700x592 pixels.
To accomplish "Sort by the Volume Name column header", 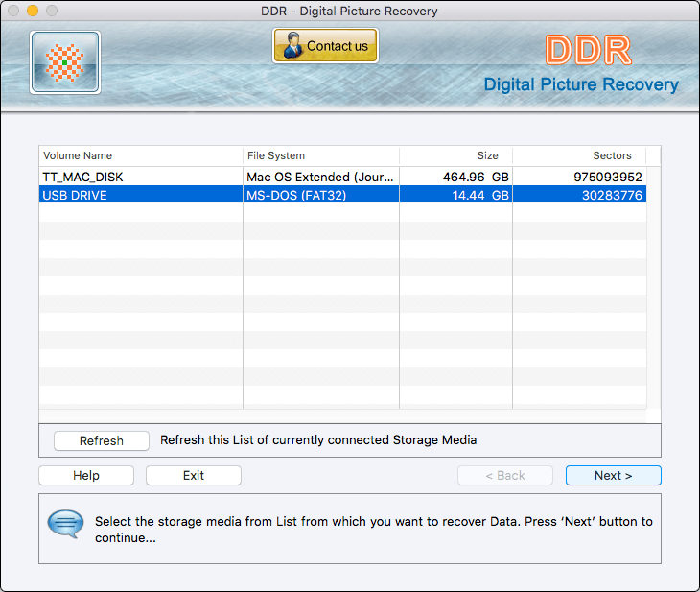I will click(141, 155).
